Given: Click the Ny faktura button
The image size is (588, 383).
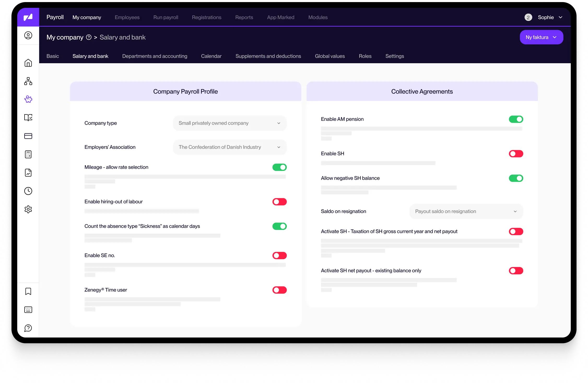Looking at the screenshot, I should pyautogui.click(x=541, y=37).
